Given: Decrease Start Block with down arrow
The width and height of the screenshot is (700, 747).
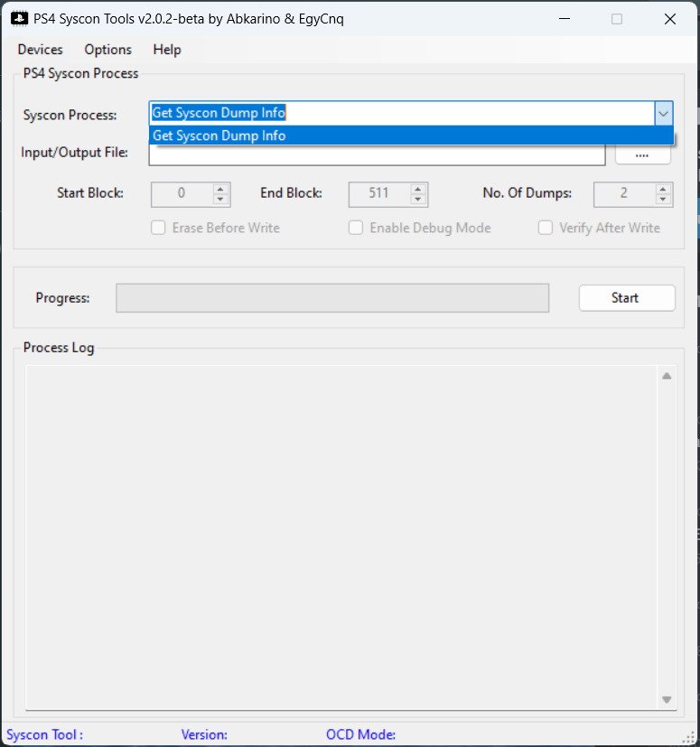Looking at the screenshot, I should pos(220,201).
